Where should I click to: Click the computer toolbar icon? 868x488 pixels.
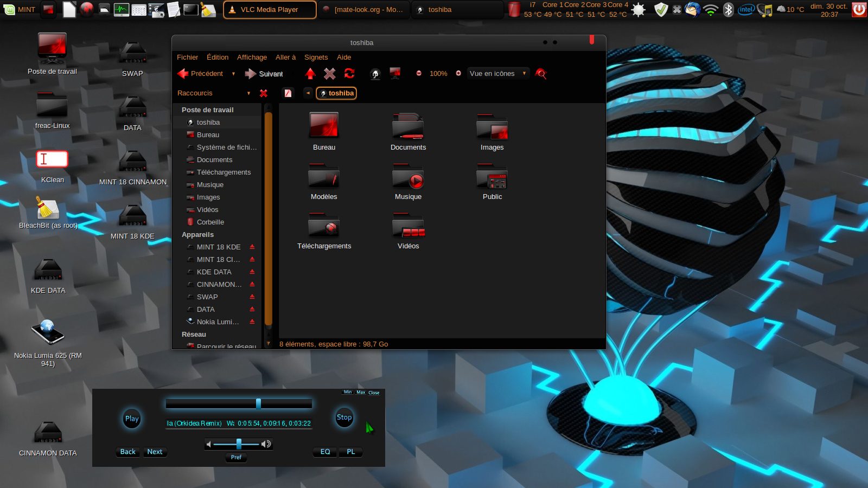[x=395, y=73]
